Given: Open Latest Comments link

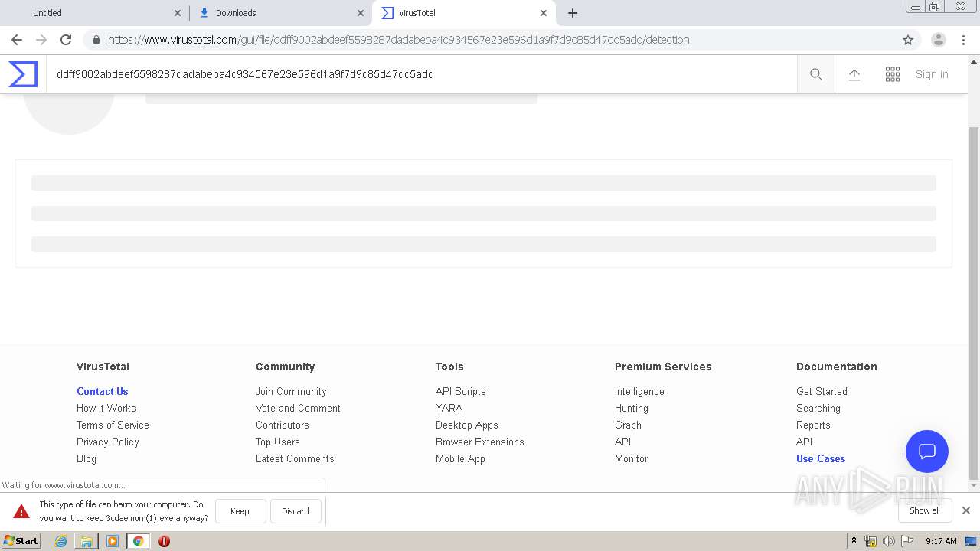Looking at the screenshot, I should [x=295, y=458].
